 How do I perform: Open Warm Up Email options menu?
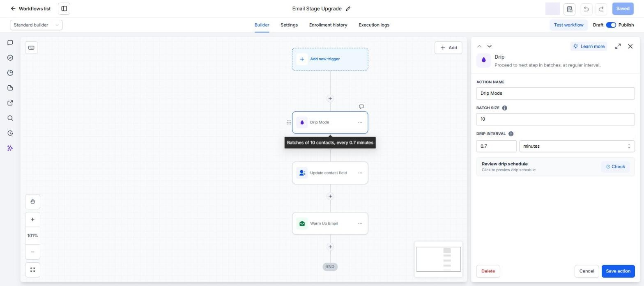360,224
